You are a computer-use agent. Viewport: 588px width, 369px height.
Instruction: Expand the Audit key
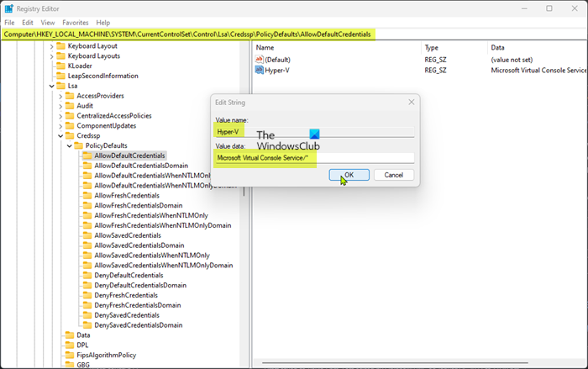click(60, 106)
